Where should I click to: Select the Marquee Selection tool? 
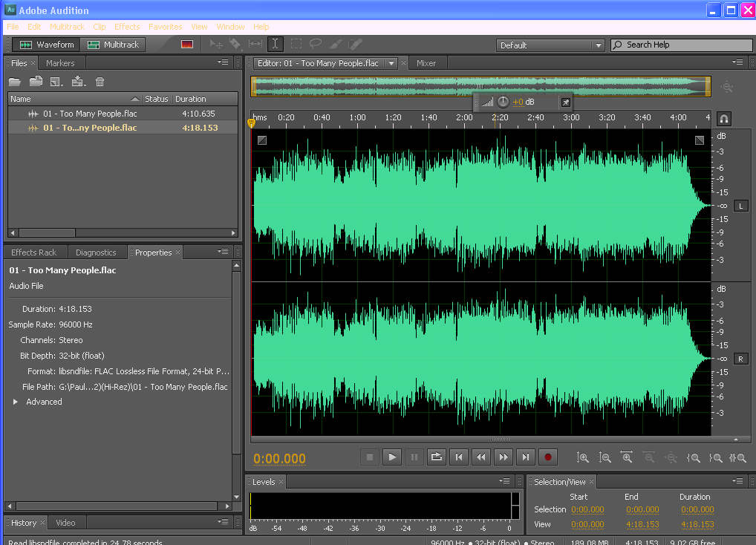tap(296, 45)
